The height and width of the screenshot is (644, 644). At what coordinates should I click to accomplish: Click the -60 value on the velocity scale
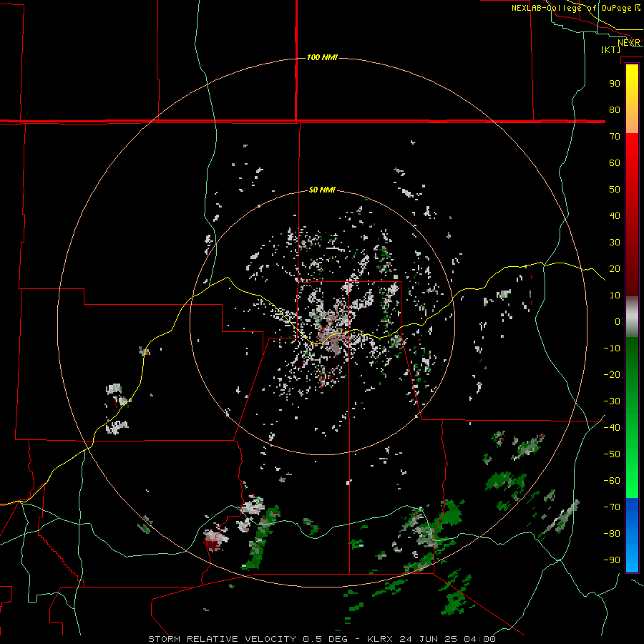tap(612, 481)
